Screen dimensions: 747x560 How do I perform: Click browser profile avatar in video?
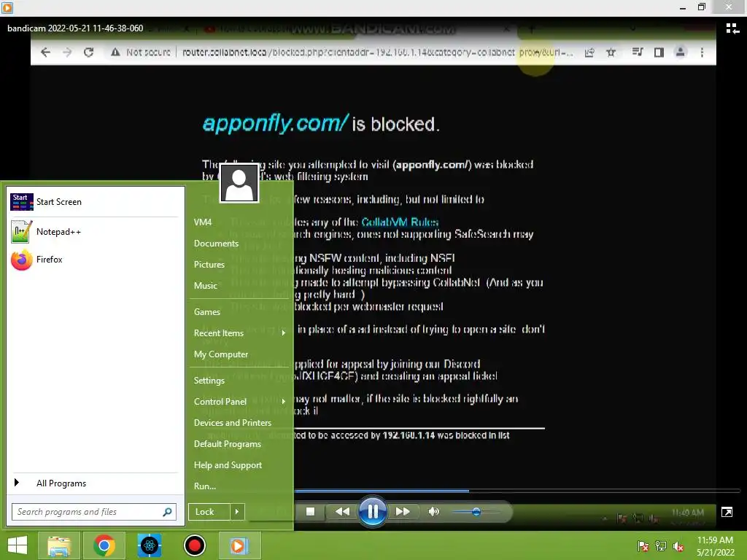(681, 52)
